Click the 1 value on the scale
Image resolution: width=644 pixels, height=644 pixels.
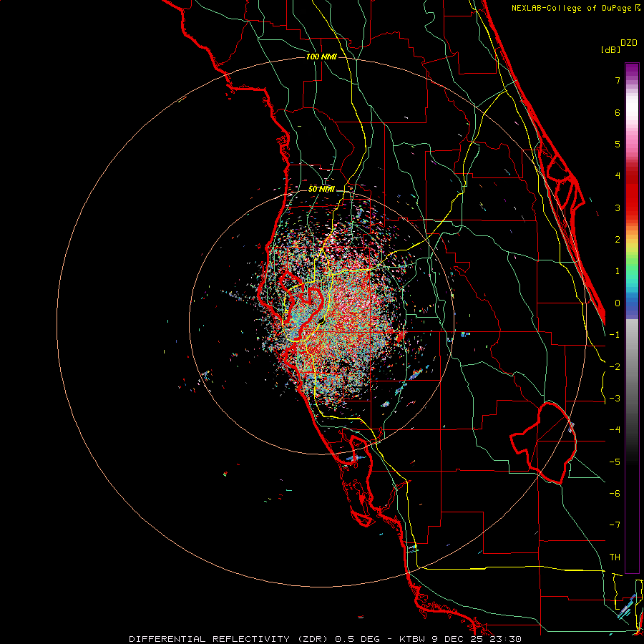[x=618, y=271]
